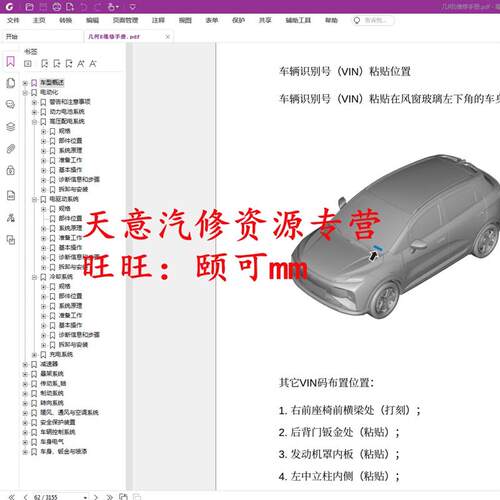
Task: Click the Save icon in title bar
Action: click(44, 7)
